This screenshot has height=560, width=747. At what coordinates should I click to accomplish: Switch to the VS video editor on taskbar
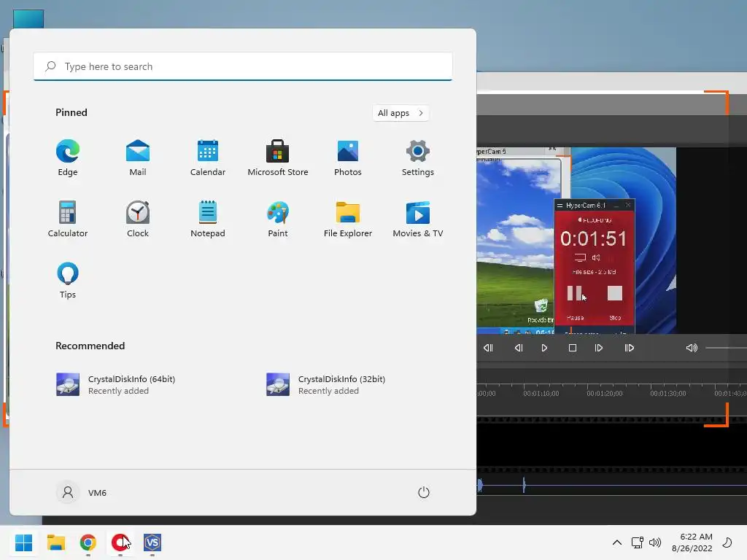pos(152,542)
